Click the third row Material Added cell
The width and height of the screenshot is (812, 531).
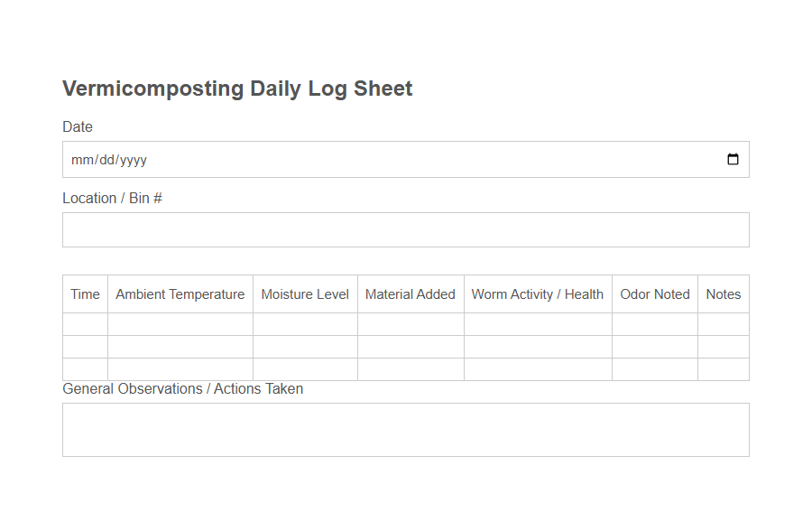click(411, 369)
